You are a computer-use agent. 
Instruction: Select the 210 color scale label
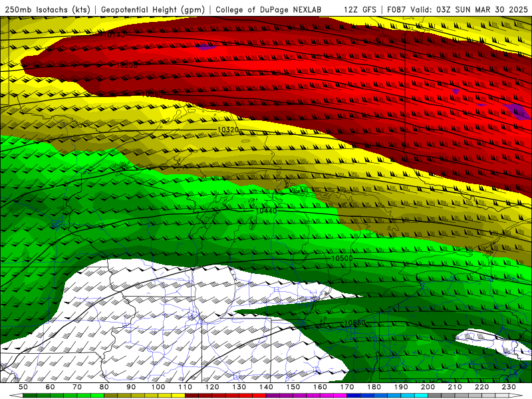point(455,387)
